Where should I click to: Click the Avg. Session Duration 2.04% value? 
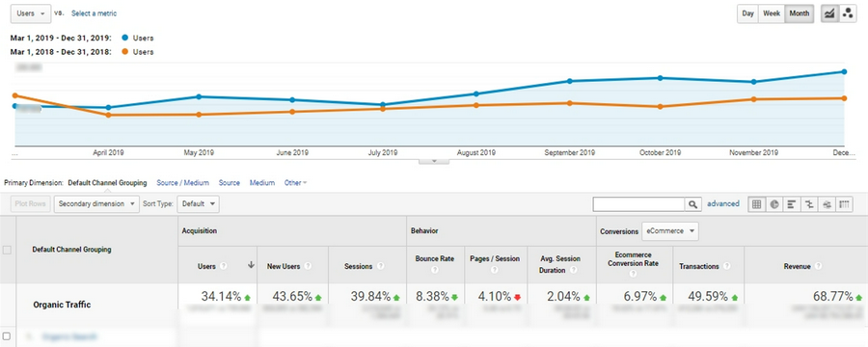pos(563,296)
